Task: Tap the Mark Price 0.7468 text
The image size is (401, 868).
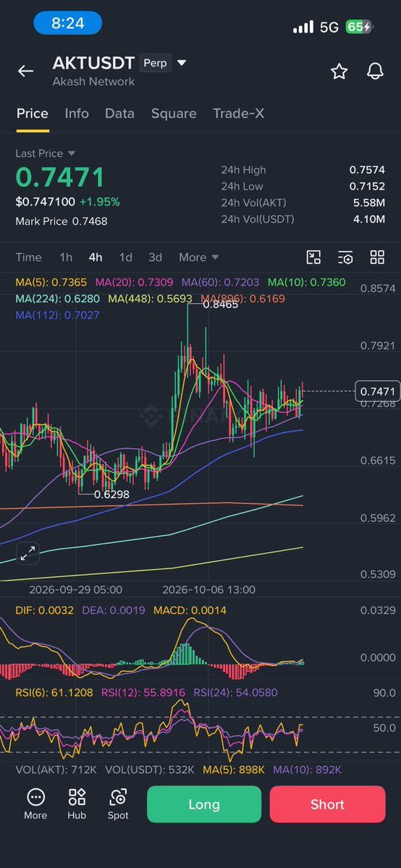Action: tap(62, 222)
